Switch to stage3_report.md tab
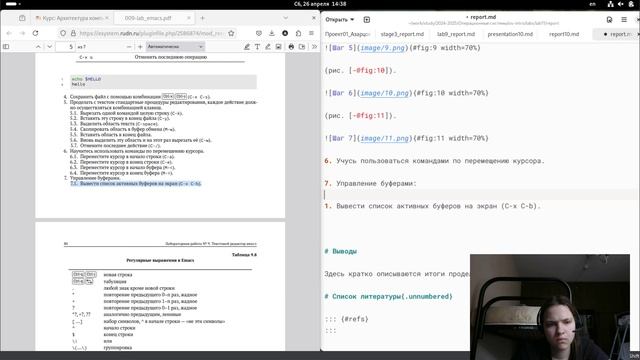The height and width of the screenshot is (360, 640). point(402,34)
